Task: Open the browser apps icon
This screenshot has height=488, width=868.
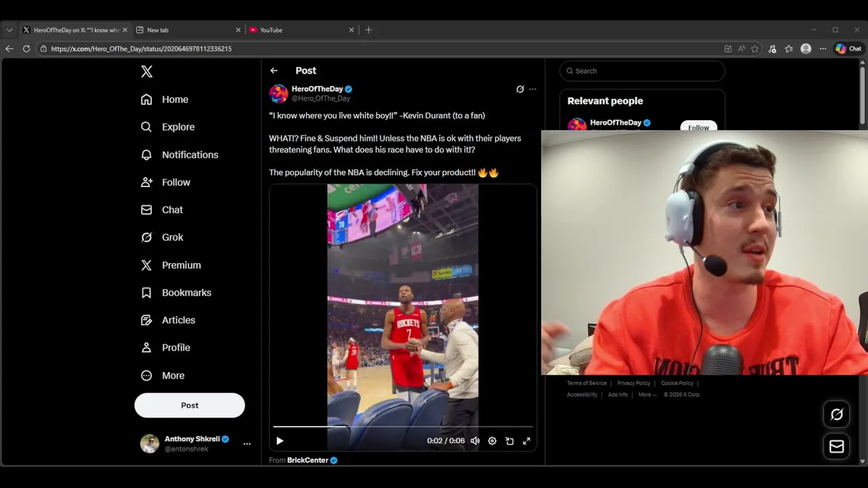Action: point(728,49)
